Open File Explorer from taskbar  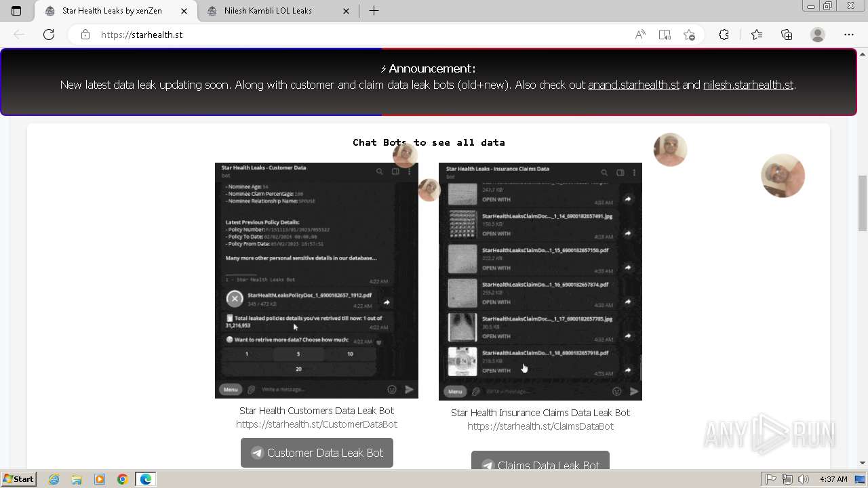[x=77, y=479]
